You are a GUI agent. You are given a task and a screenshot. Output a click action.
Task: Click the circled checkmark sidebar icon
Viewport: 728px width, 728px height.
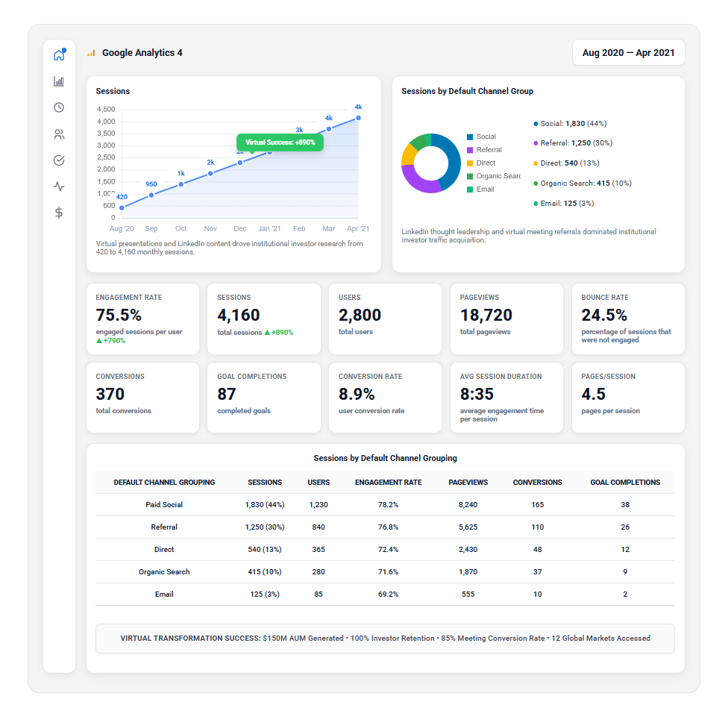59,160
